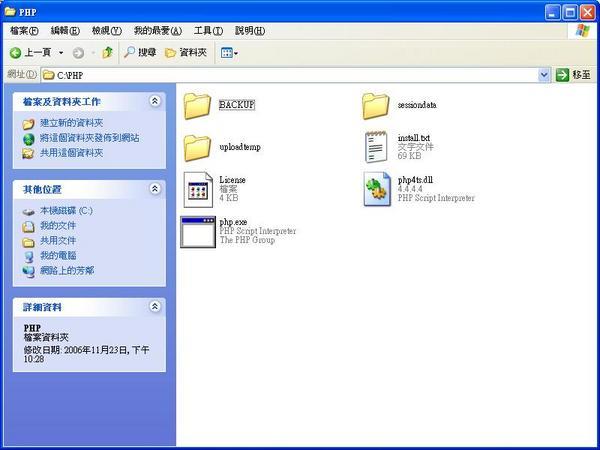This screenshot has height=450, width=600.
Task: Select the php.exe application icon
Action: pyautogui.click(x=198, y=232)
